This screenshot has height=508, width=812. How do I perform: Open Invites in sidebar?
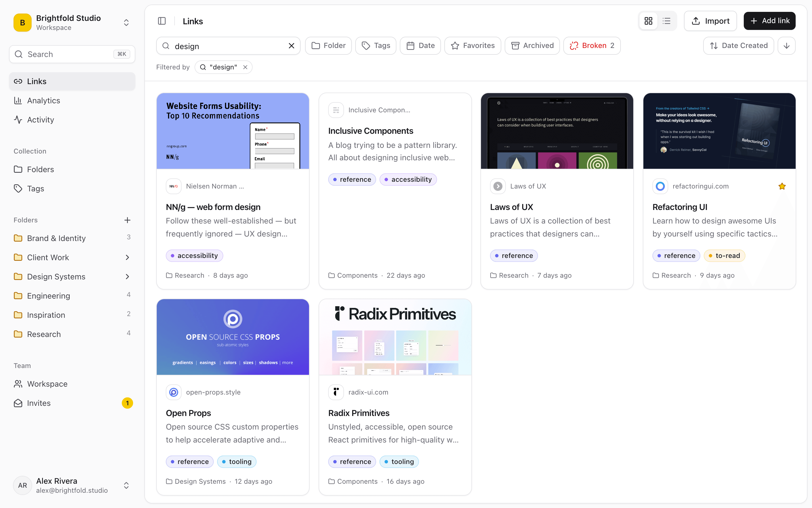(x=72, y=403)
